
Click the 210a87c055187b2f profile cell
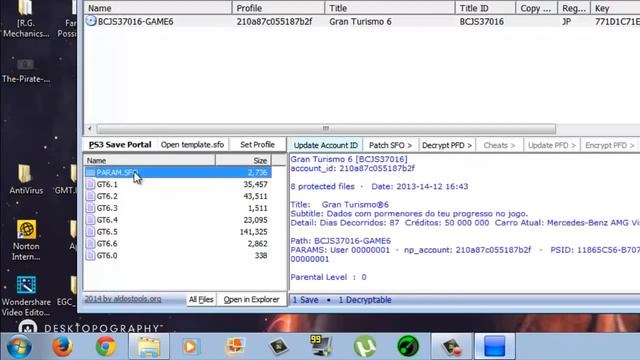pos(274,22)
